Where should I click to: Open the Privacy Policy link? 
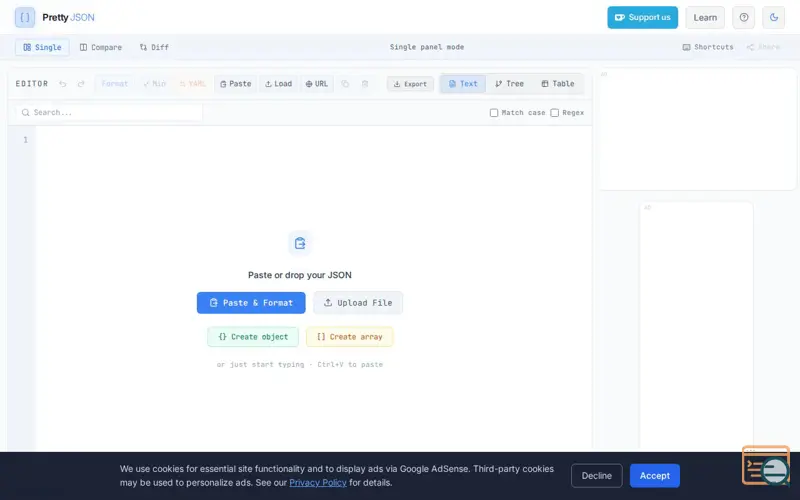coord(317,482)
